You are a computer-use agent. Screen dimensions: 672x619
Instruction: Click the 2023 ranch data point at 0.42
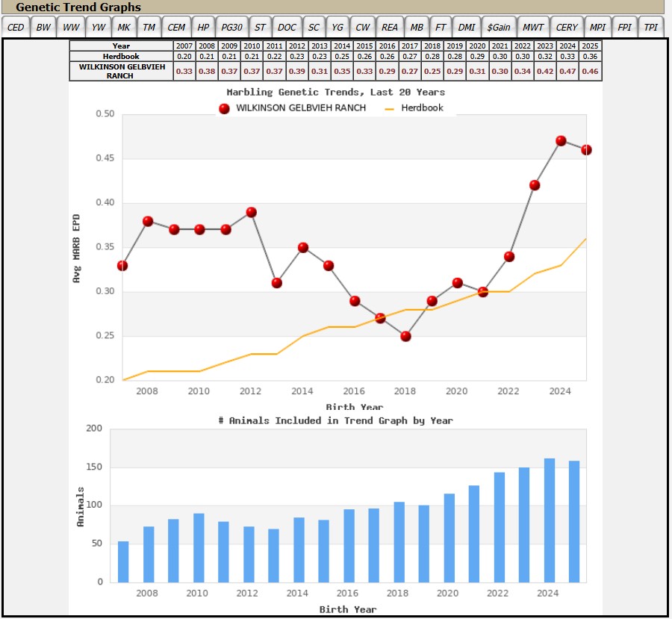point(535,185)
